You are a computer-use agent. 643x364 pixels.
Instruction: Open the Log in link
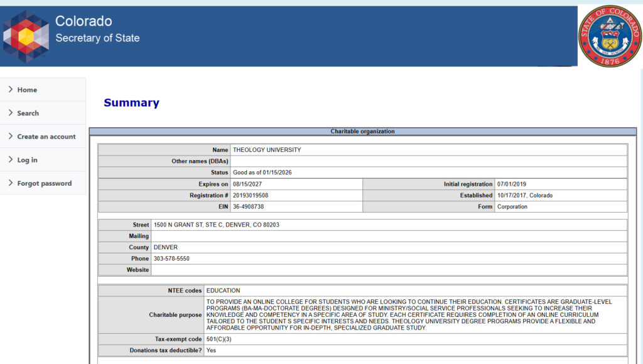click(x=27, y=160)
